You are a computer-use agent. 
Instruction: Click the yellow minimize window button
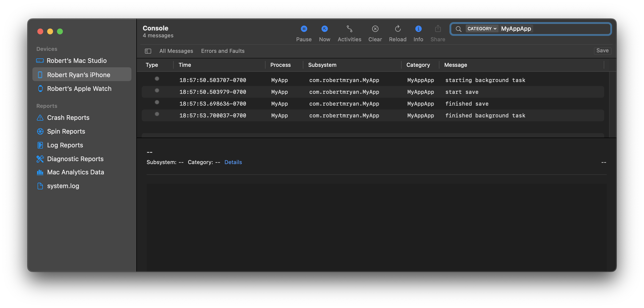point(50,31)
